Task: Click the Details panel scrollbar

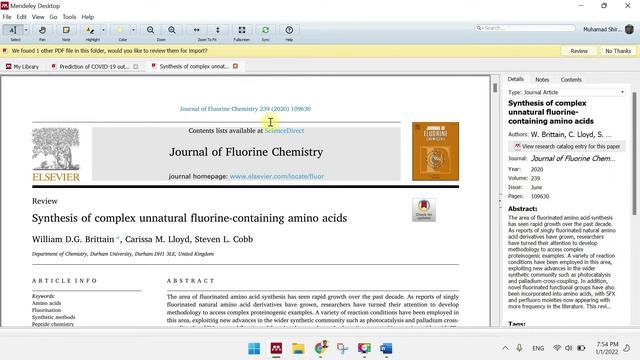Action: (x=634, y=153)
